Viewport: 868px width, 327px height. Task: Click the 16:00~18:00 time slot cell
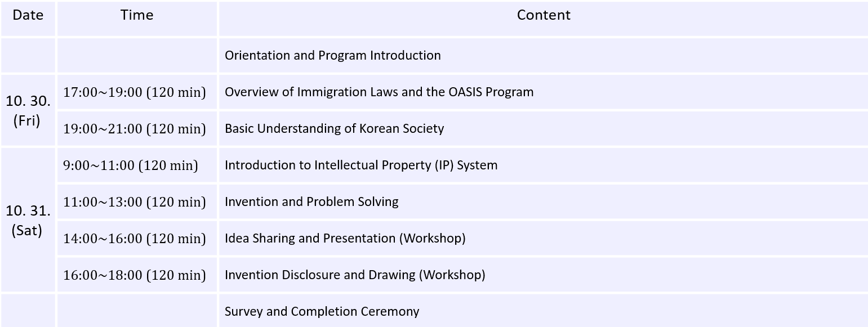[x=135, y=275]
